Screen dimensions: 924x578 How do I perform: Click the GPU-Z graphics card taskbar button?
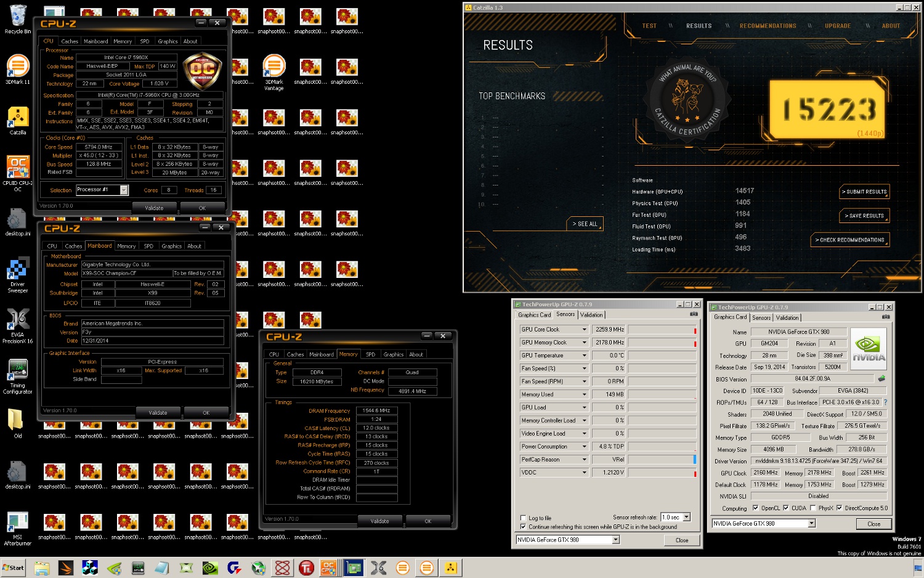pyautogui.click(x=354, y=568)
